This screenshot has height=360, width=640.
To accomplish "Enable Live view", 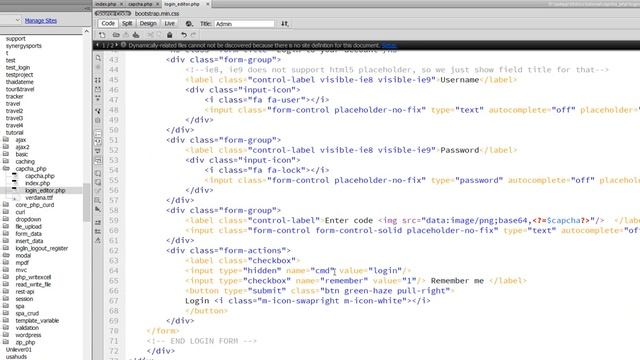I will coord(169,24).
